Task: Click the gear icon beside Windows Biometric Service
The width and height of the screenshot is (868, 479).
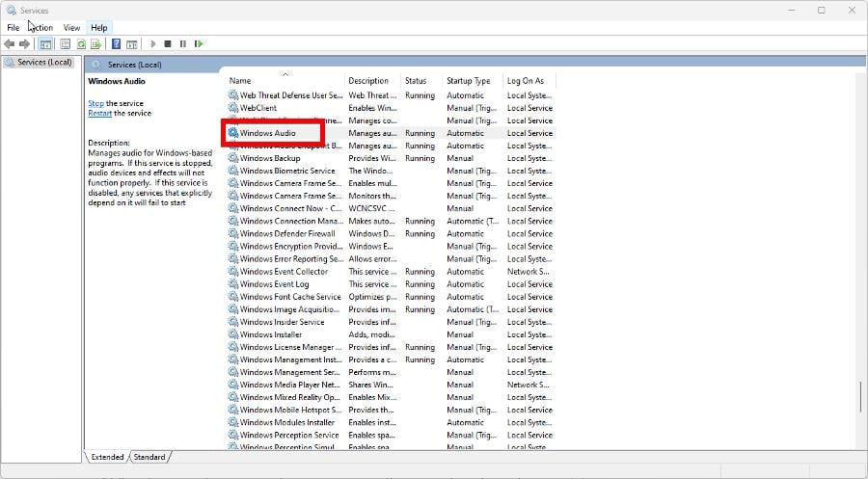Action: [x=233, y=171]
